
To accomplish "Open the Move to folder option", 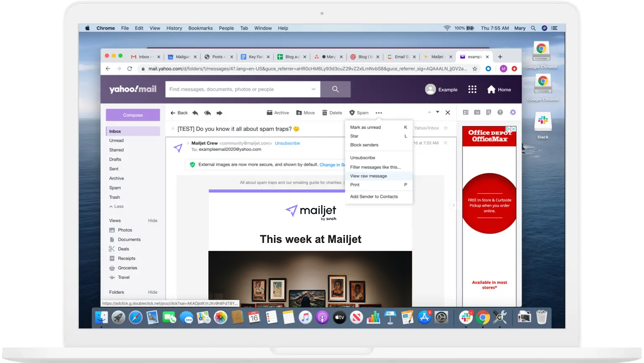I will click(x=305, y=113).
